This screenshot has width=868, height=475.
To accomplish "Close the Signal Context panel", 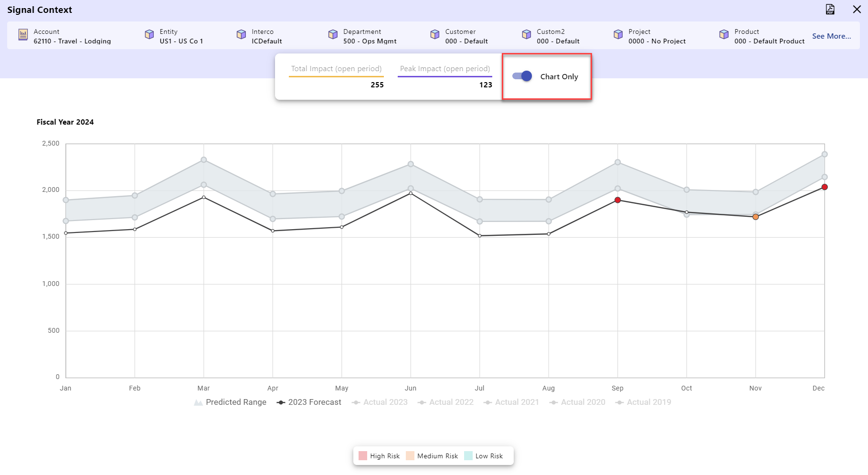I will [857, 10].
